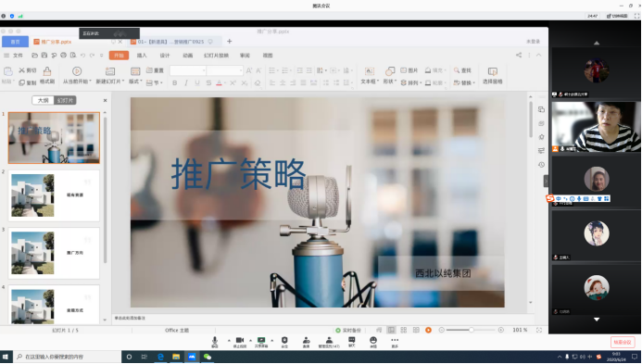Collapse the ribbon with the chevron
Screen dimensions: 642x364
click(539, 55)
